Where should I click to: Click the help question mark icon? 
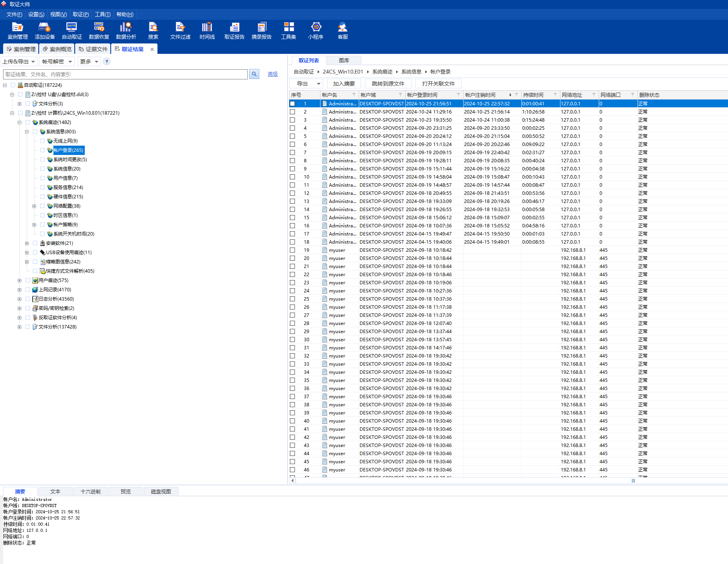click(107, 62)
